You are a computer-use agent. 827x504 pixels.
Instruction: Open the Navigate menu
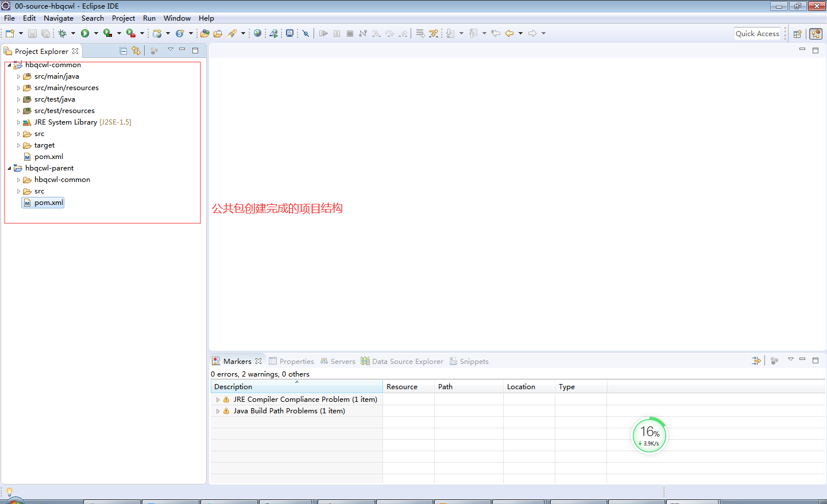59,18
